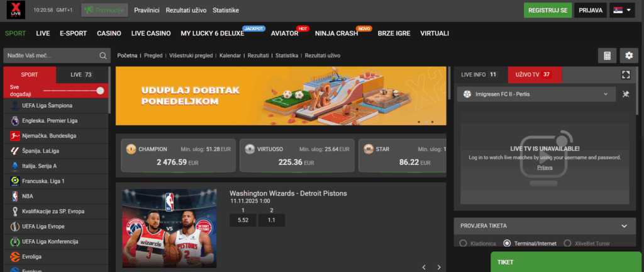Click the Champion jackpot coin icon

[131, 149]
